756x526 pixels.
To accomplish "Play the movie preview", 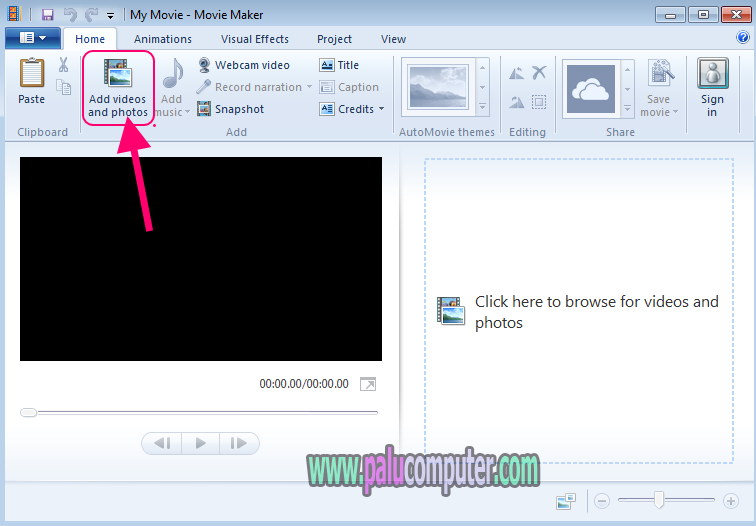I will pos(201,443).
